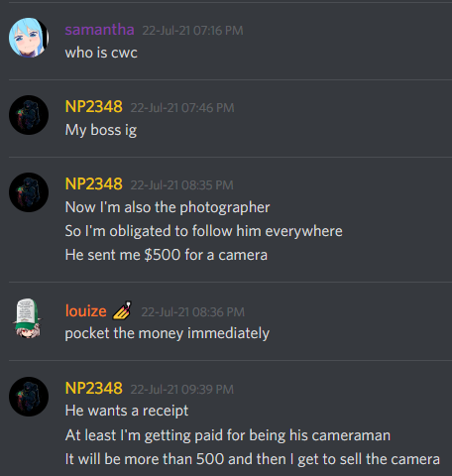Open louize's green-hat avatar
The width and height of the screenshot is (452, 476).
pos(28,318)
